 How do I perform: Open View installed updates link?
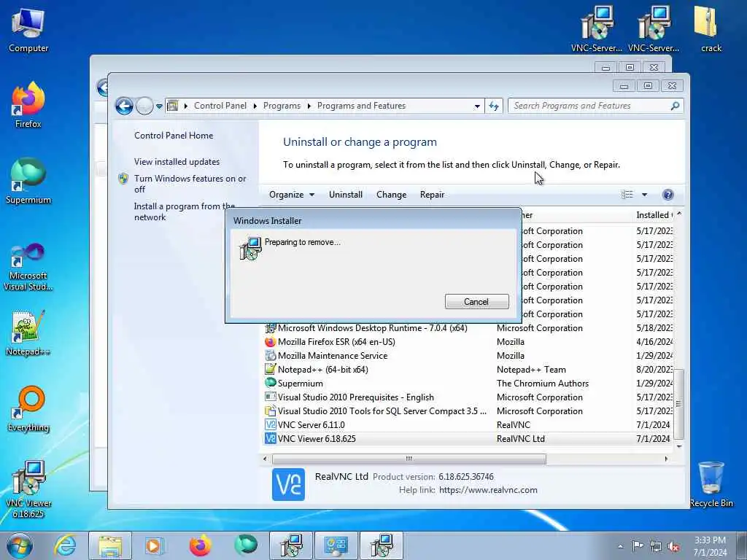pos(177,161)
